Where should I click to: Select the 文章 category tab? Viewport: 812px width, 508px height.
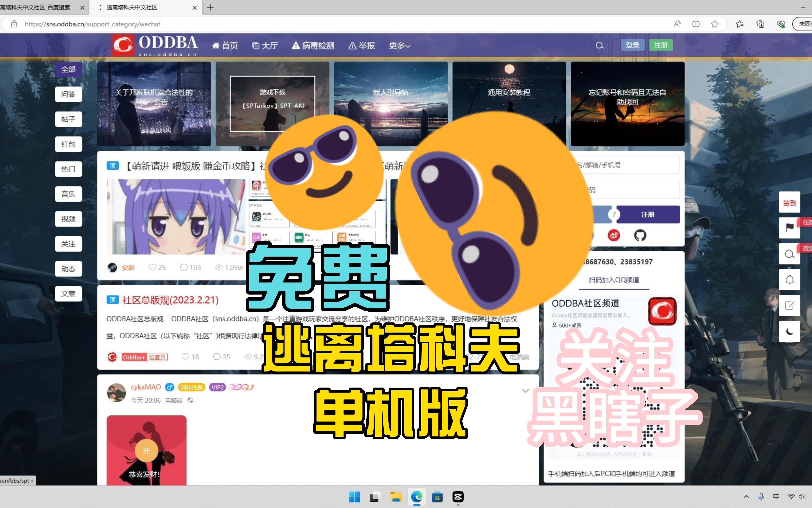(68, 294)
